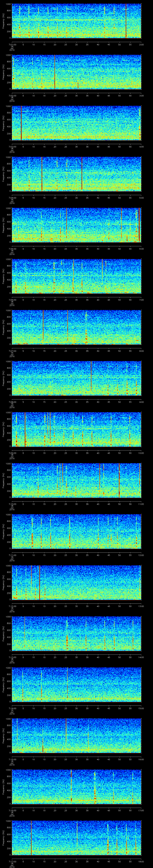Click the 18:00 end time label
The height and width of the screenshot is (868, 153).
point(141,861)
